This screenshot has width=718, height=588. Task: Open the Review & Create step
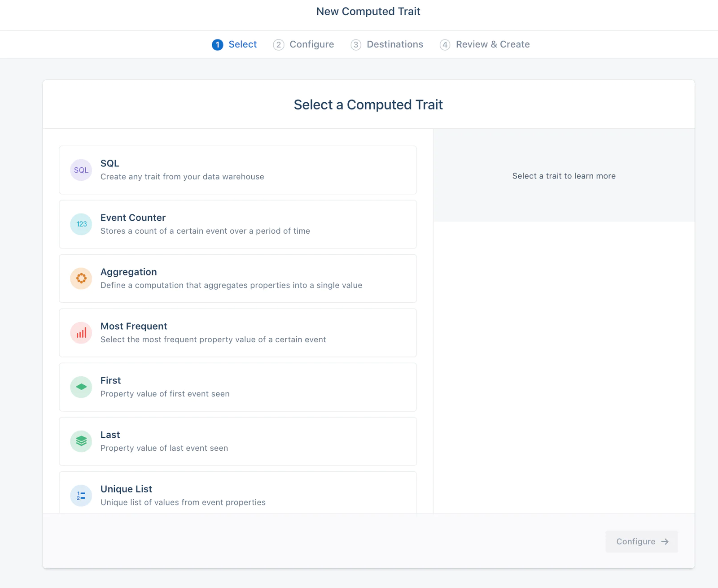point(485,44)
